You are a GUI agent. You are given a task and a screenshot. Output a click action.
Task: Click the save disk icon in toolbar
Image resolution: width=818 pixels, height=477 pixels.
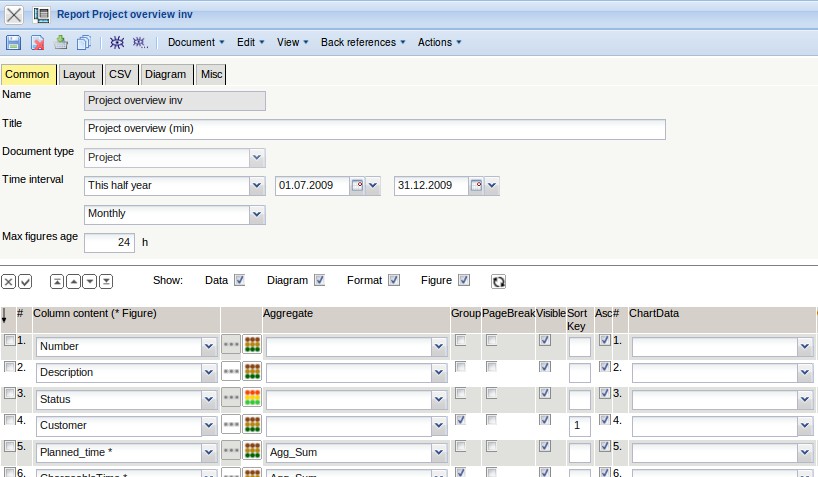click(14, 43)
